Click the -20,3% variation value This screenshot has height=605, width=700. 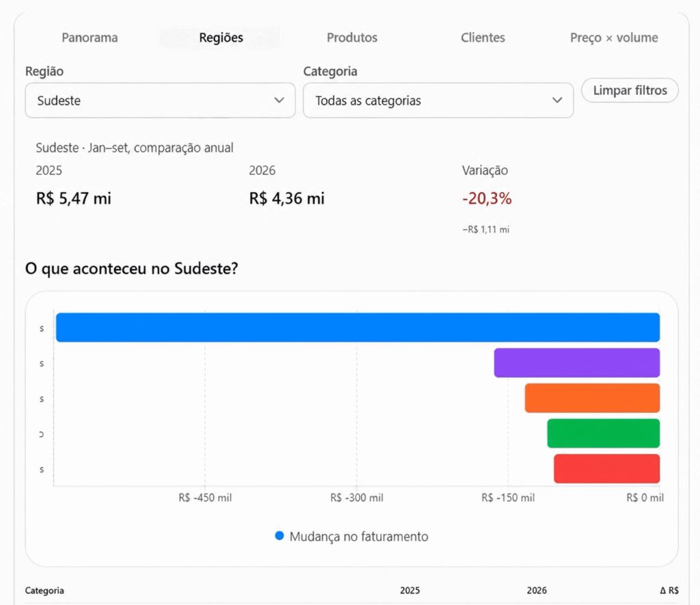pos(487,198)
